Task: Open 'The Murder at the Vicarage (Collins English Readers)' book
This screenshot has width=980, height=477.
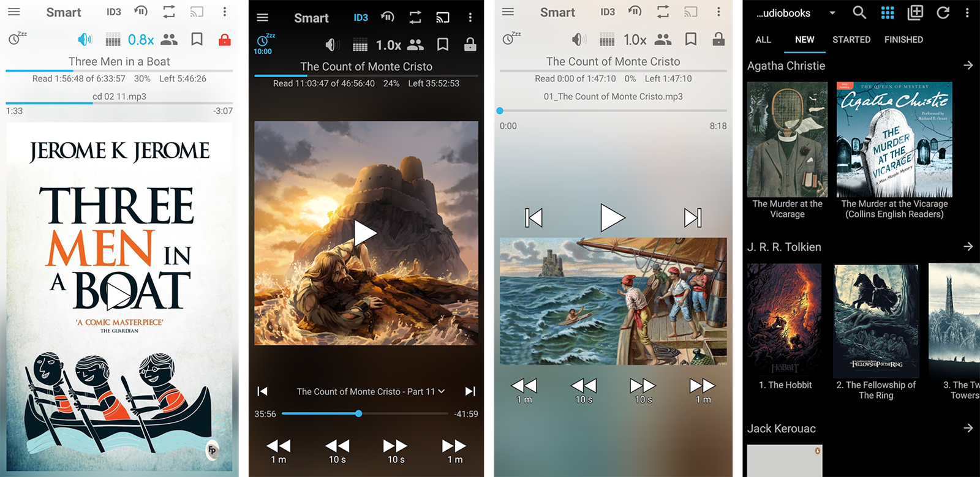Action: point(894,151)
